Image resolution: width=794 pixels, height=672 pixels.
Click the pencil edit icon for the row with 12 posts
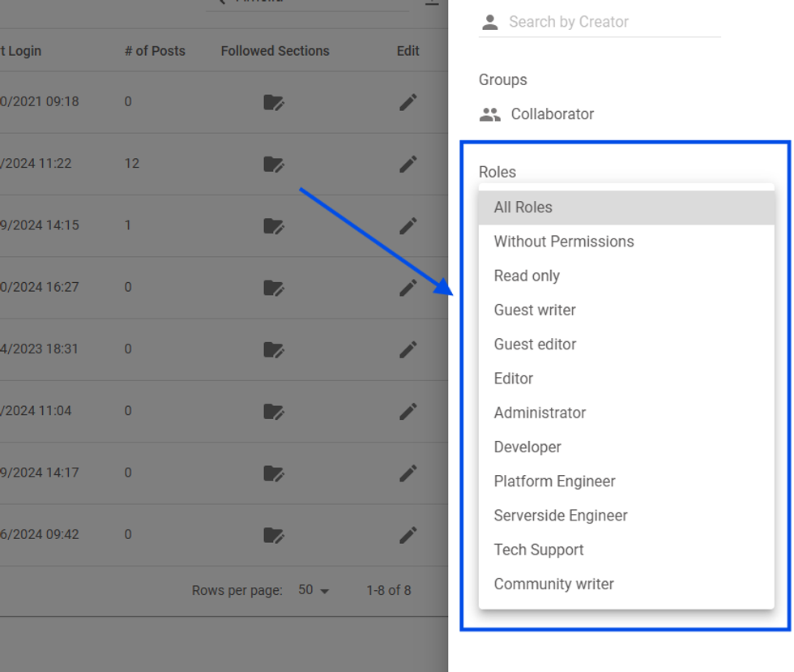tap(408, 164)
